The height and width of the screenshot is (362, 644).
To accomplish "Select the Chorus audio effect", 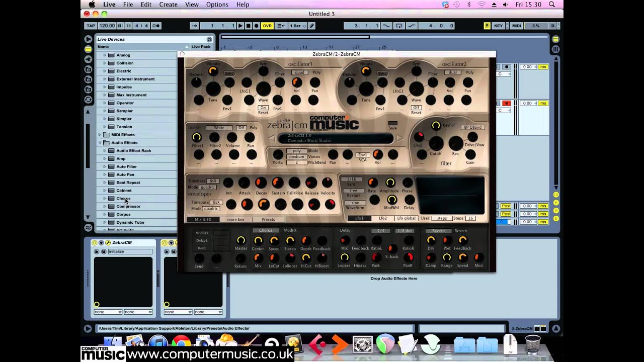I will click(x=123, y=199).
